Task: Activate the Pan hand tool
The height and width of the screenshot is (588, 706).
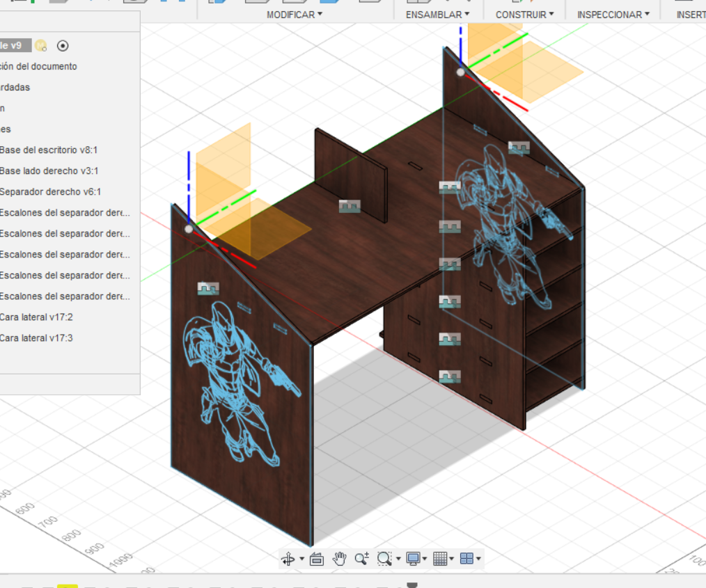Action: click(x=339, y=559)
